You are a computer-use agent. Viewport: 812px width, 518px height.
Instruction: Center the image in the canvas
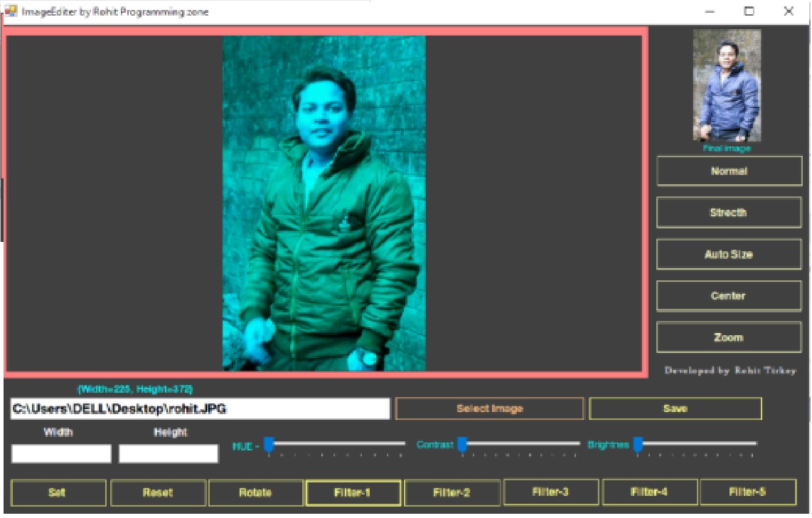728,295
